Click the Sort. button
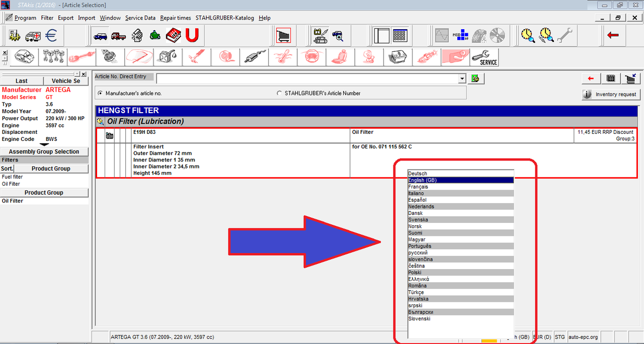The height and width of the screenshot is (344, 644). pyautogui.click(x=7, y=168)
